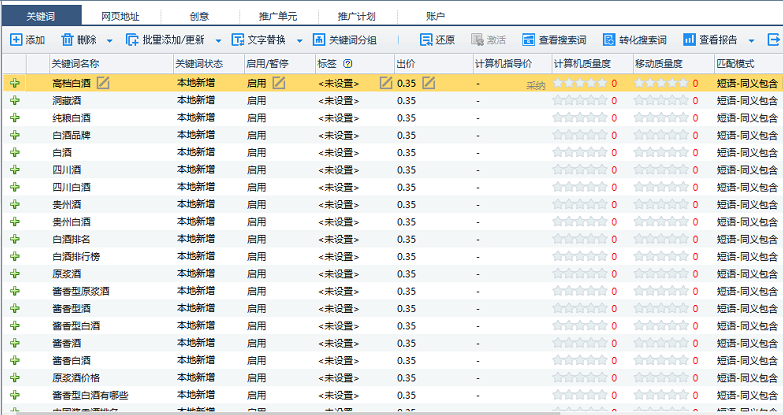
Task: Click the 文字替换 text replace icon
Action: point(238,40)
